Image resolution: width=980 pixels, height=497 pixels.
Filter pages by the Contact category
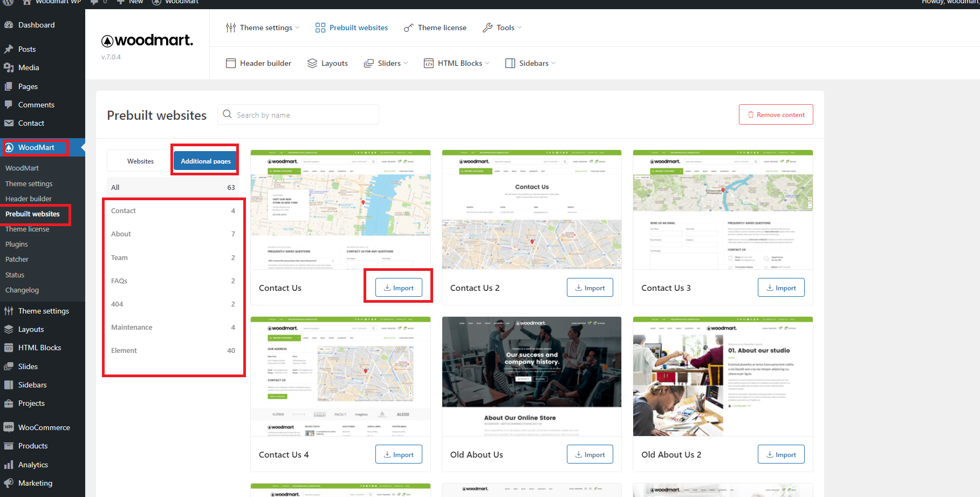pos(173,210)
